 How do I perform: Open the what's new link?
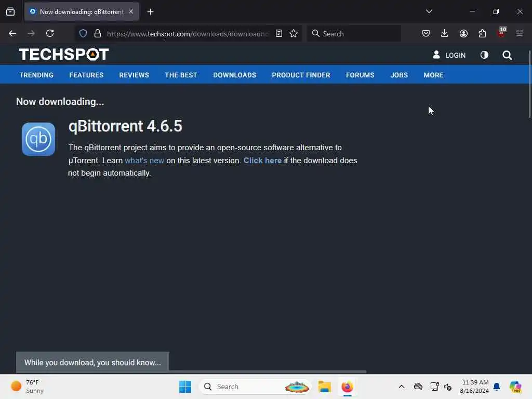pos(144,161)
